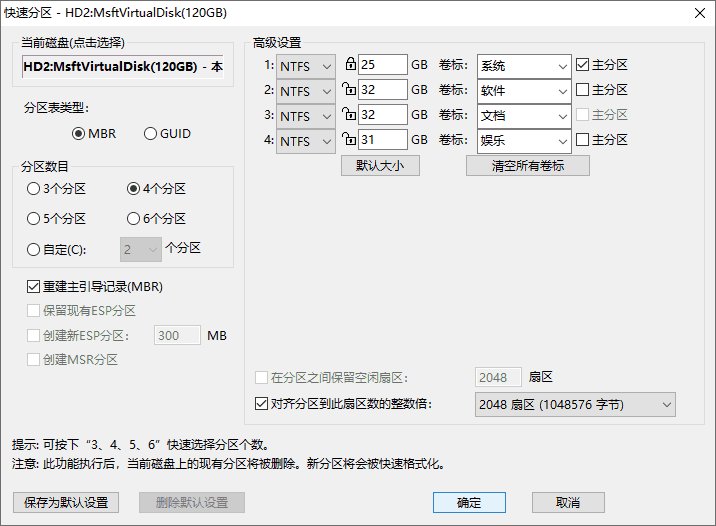This screenshot has height=526, width=716.
Task: Expand the 软件 volume label dropdown
Action: pos(563,91)
